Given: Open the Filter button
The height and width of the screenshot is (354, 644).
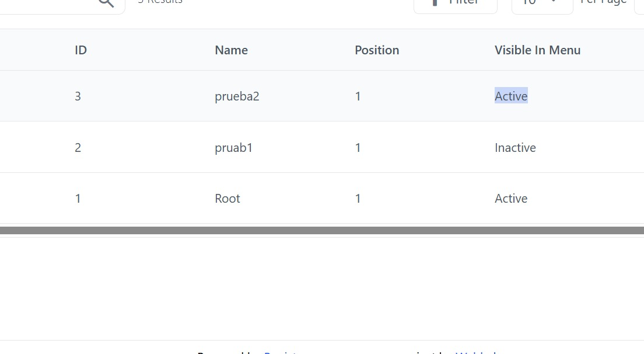Looking at the screenshot, I should [455, 4].
